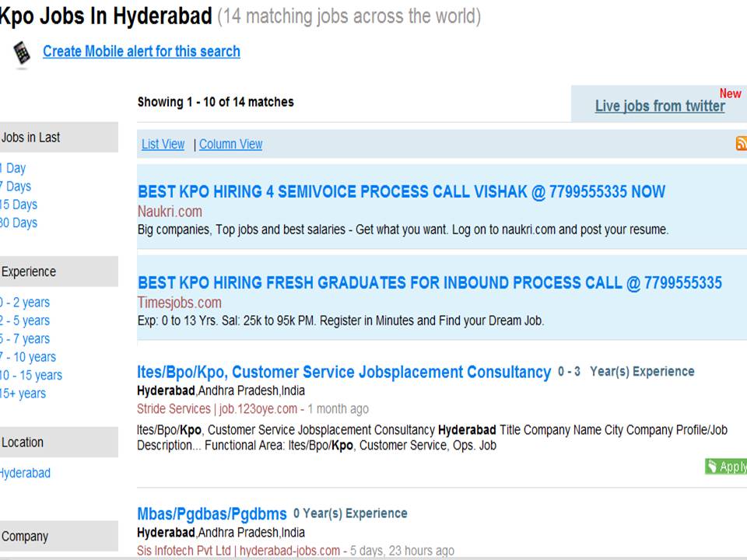Switch to List View

[163, 144]
